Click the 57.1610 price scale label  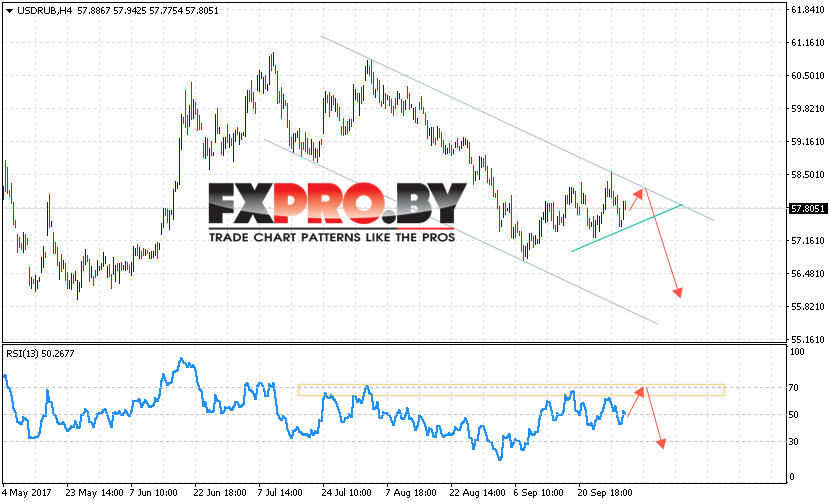tap(807, 241)
